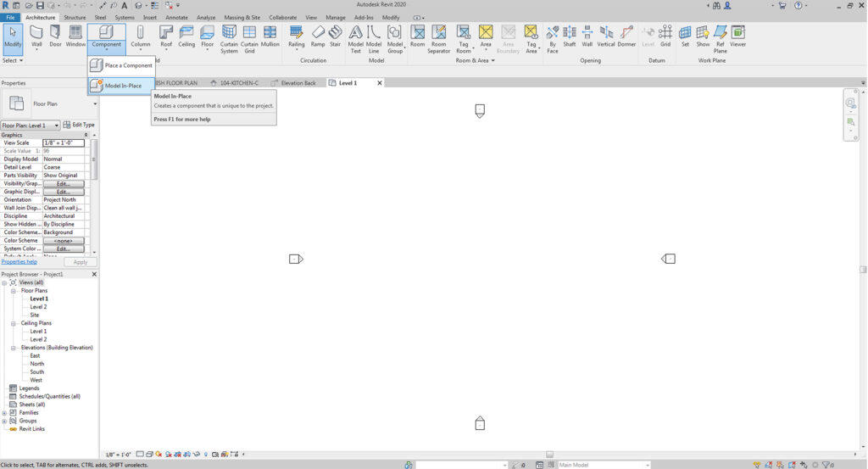Collapse the Views (all) node

click(4, 283)
